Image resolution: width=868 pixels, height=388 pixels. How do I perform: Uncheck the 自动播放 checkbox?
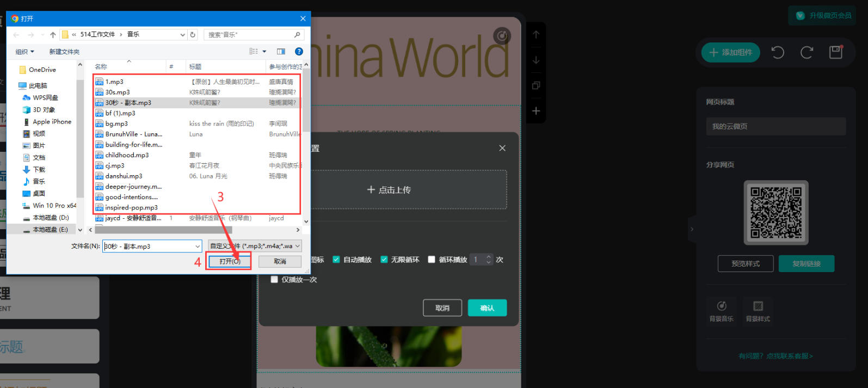click(x=336, y=260)
